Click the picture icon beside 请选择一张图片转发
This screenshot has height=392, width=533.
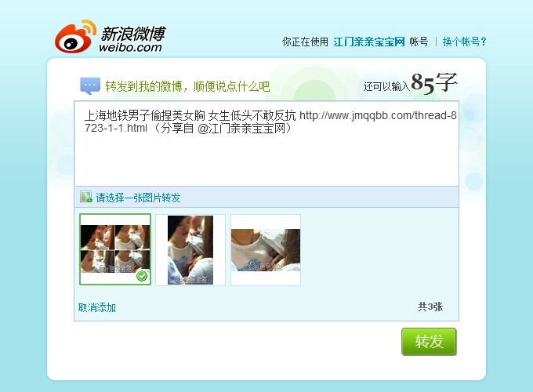tap(86, 197)
